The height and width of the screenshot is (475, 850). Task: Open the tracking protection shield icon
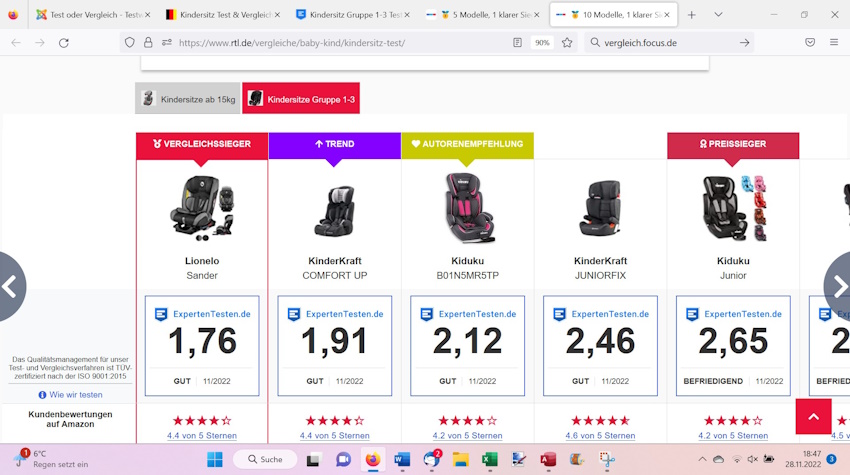click(130, 42)
